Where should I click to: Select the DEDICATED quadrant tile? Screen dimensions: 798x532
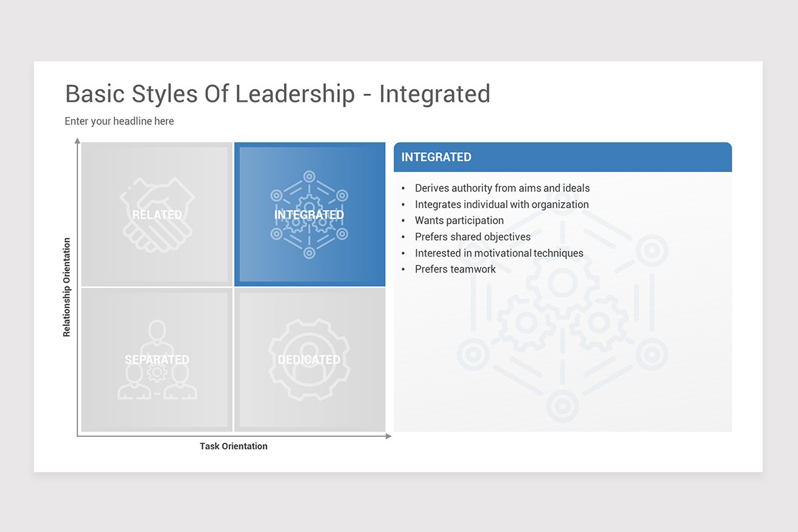pos(309,360)
